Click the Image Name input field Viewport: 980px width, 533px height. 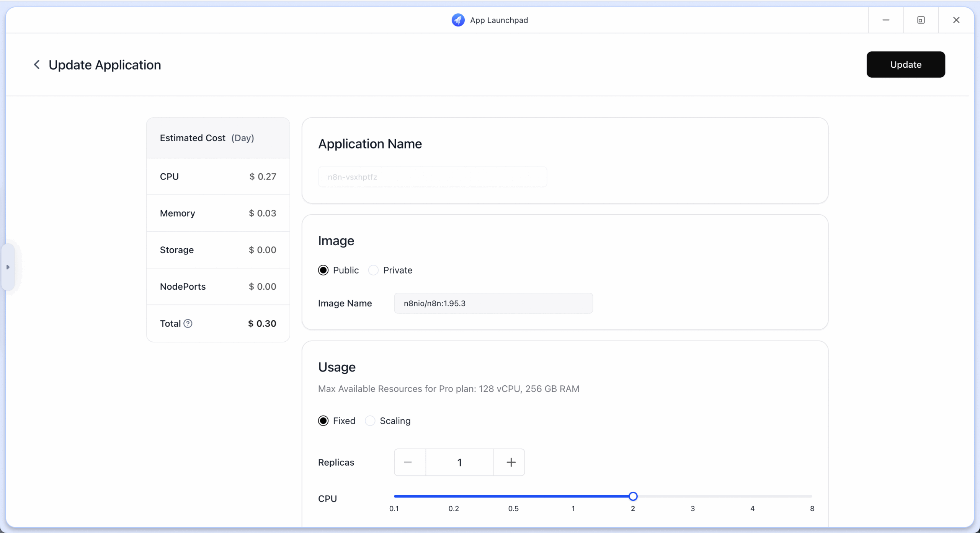click(x=493, y=303)
